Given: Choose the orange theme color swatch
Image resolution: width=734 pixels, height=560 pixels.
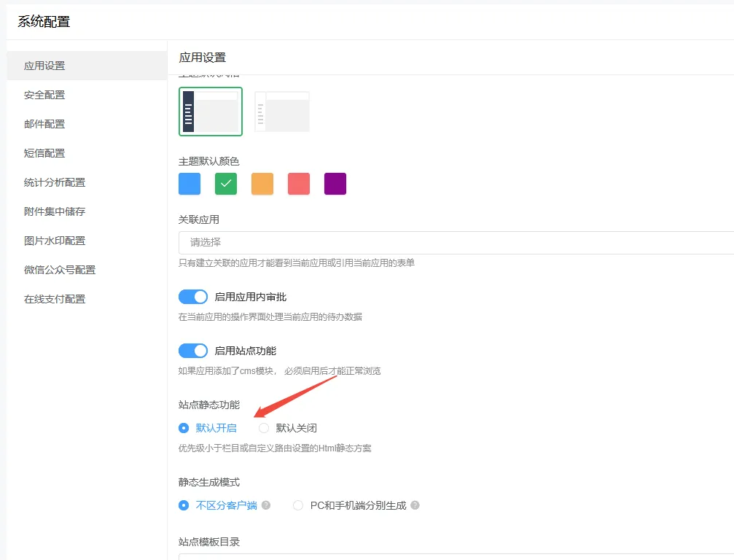Looking at the screenshot, I should 262,184.
